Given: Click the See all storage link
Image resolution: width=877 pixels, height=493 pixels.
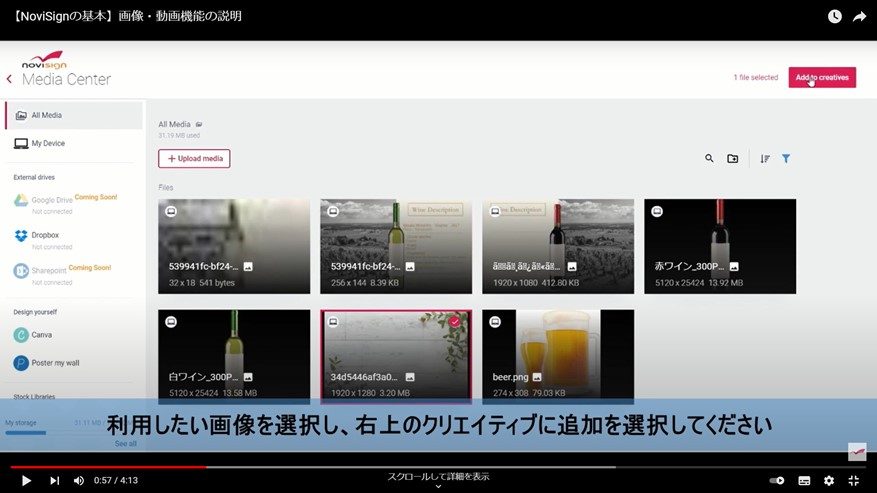Looking at the screenshot, I should click(125, 443).
